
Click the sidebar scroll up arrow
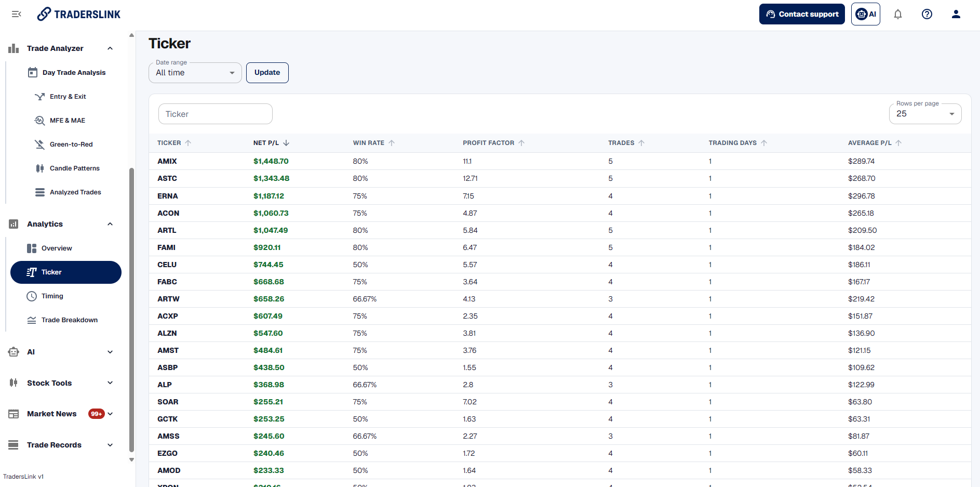coord(131,35)
